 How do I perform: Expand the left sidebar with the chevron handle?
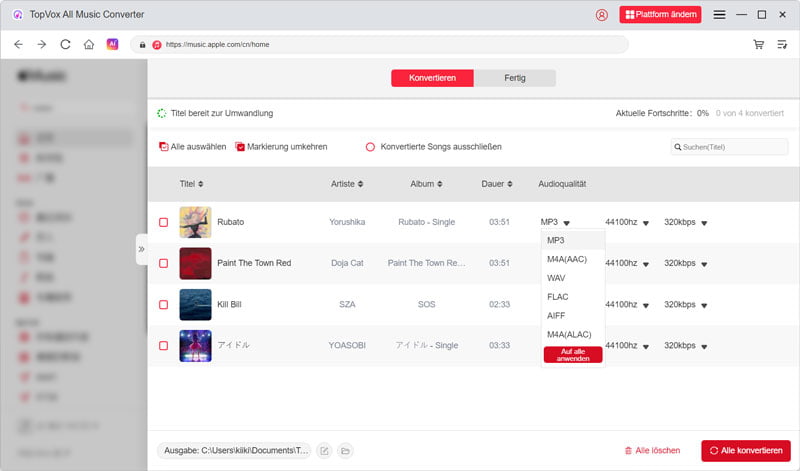click(141, 249)
